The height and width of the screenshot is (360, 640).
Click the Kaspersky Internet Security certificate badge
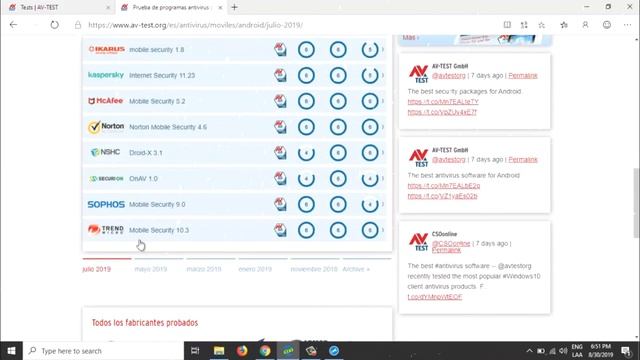click(280, 75)
